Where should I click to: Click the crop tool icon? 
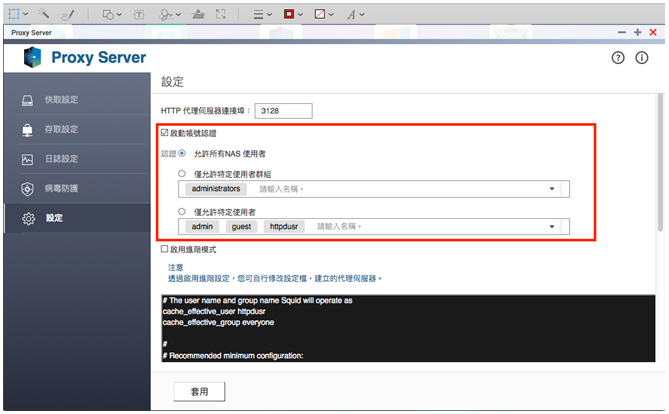(x=220, y=14)
